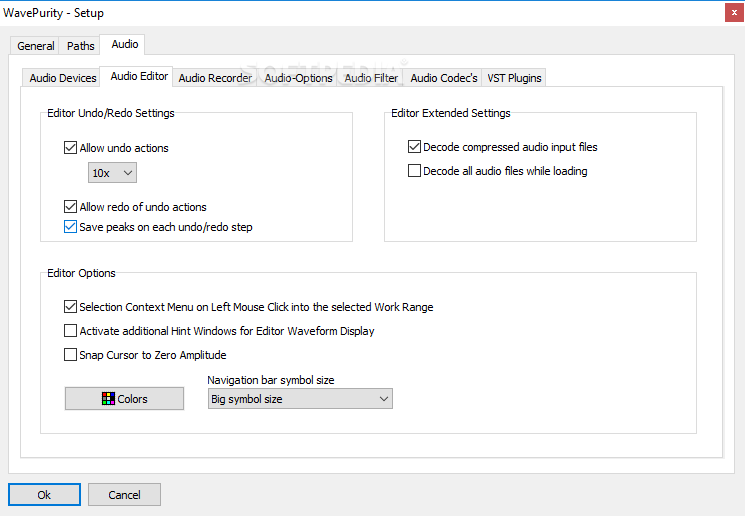The height and width of the screenshot is (516, 745).
Task: Switch to Audio Codec's subtab
Action: (443, 78)
